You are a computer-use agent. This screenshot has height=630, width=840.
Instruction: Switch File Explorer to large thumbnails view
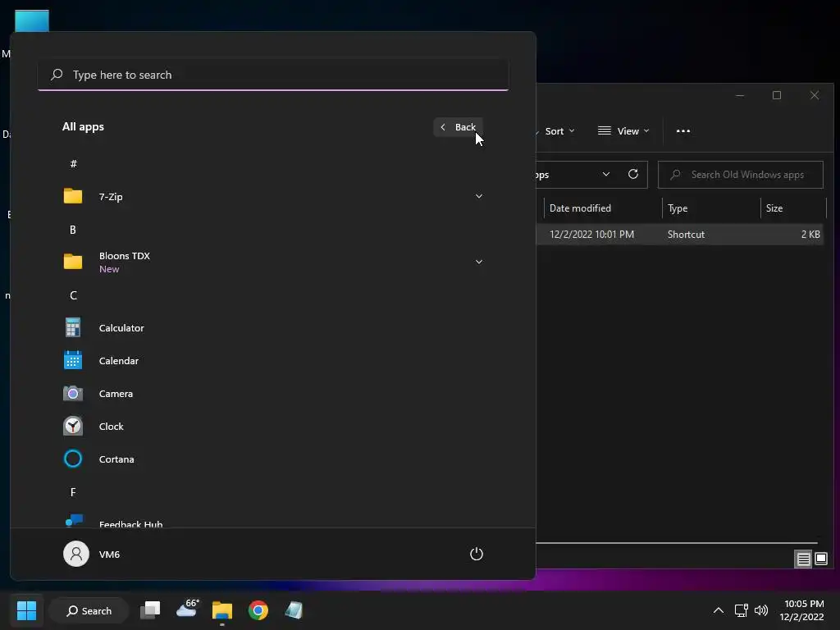[x=820, y=559]
